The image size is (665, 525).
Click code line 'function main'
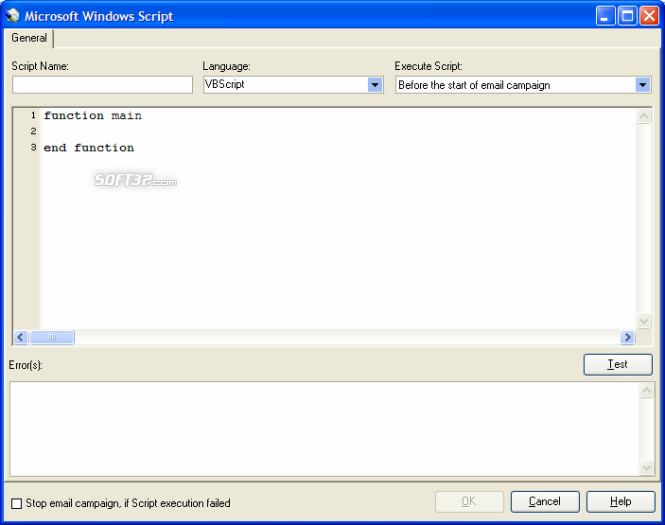pyautogui.click(x=92, y=115)
